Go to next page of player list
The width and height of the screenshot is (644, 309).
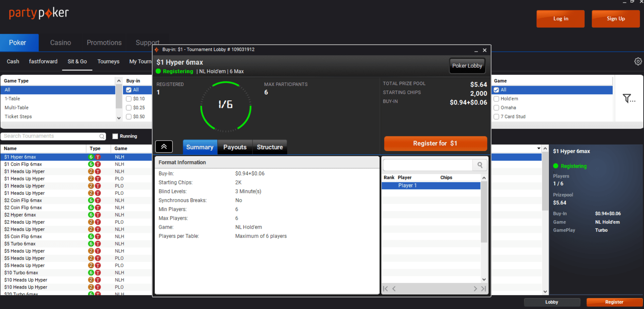pyautogui.click(x=475, y=289)
